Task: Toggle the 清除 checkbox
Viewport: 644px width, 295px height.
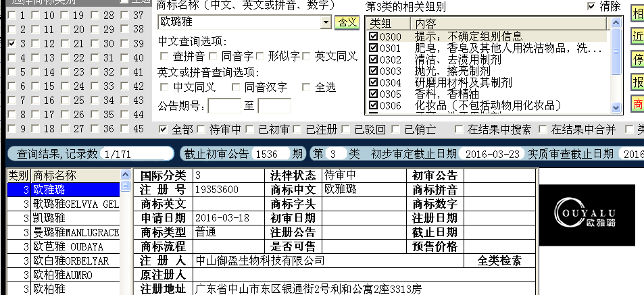Action: pos(593,6)
